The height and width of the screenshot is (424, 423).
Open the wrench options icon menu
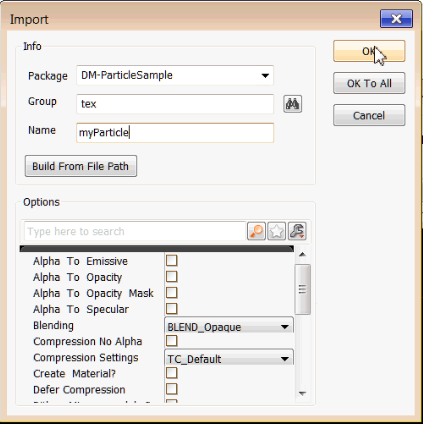(x=297, y=231)
